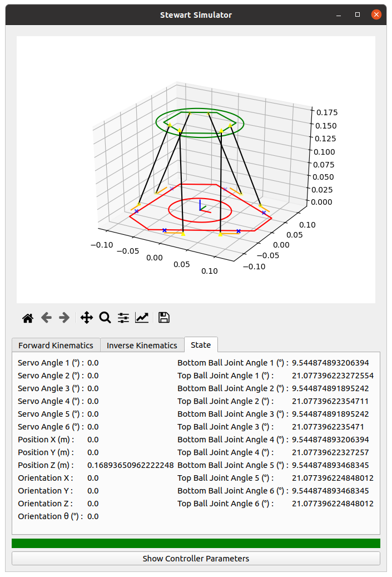Go back to previous plot view
Viewport: 392px width, 577px height.
46,318
